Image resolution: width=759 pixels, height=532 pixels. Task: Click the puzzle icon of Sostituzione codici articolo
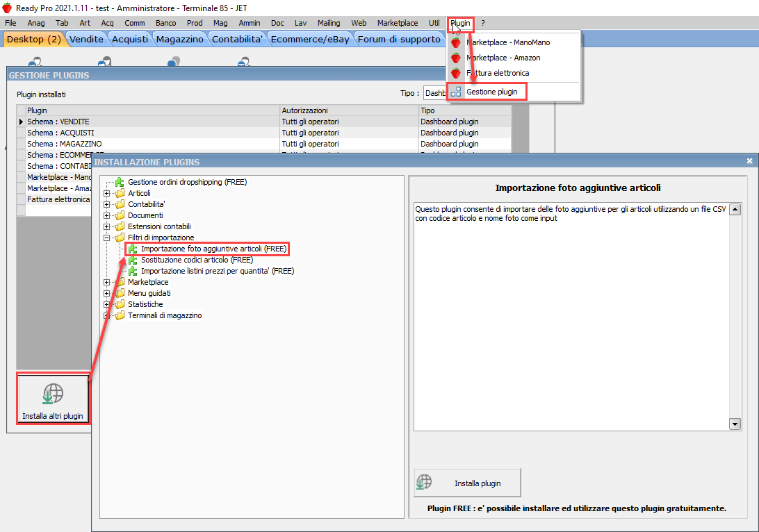click(133, 260)
